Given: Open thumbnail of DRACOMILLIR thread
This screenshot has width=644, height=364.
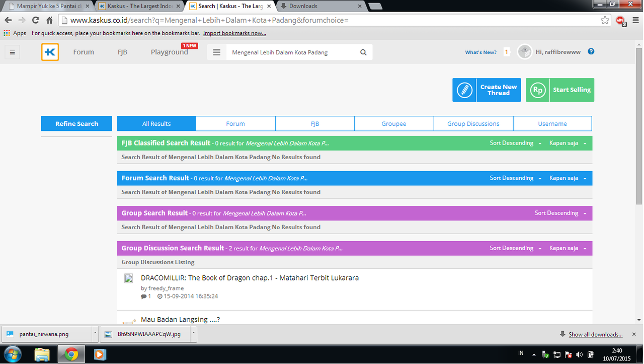Looking at the screenshot, I should (x=129, y=278).
